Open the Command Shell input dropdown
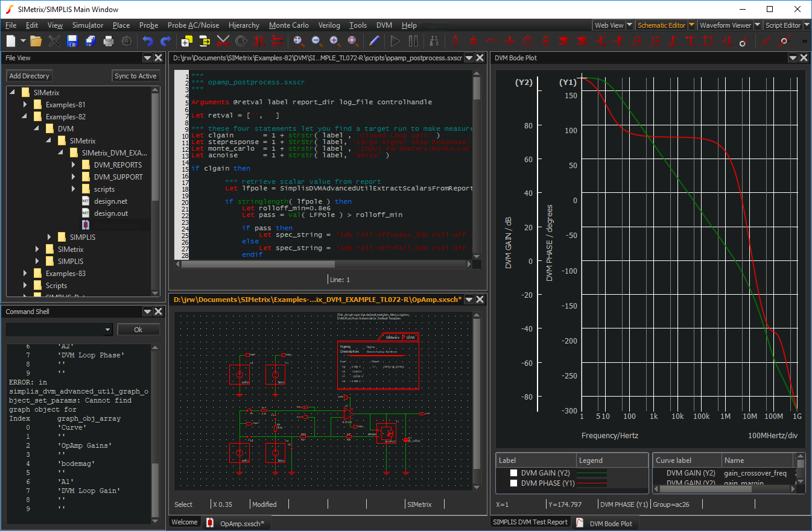The height and width of the screenshot is (531, 812). click(108, 330)
